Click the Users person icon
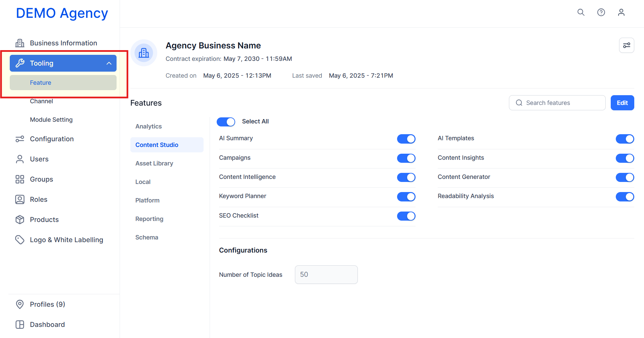Image resolution: width=644 pixels, height=338 pixels. point(20,159)
